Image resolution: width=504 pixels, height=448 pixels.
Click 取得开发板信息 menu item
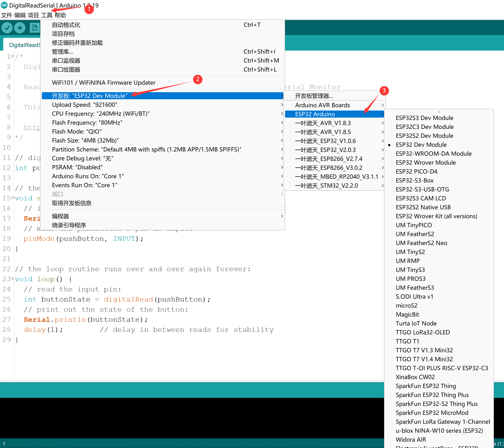(71, 203)
